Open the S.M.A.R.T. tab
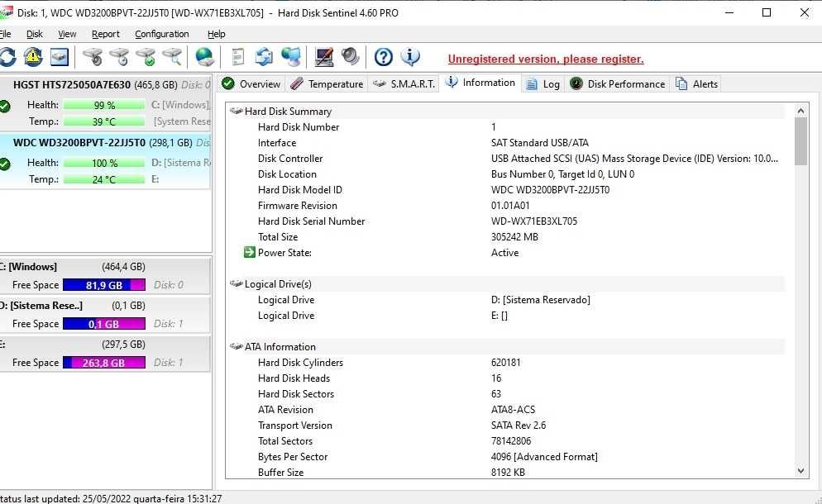Screen dimensions: 822x504 [x=404, y=83]
